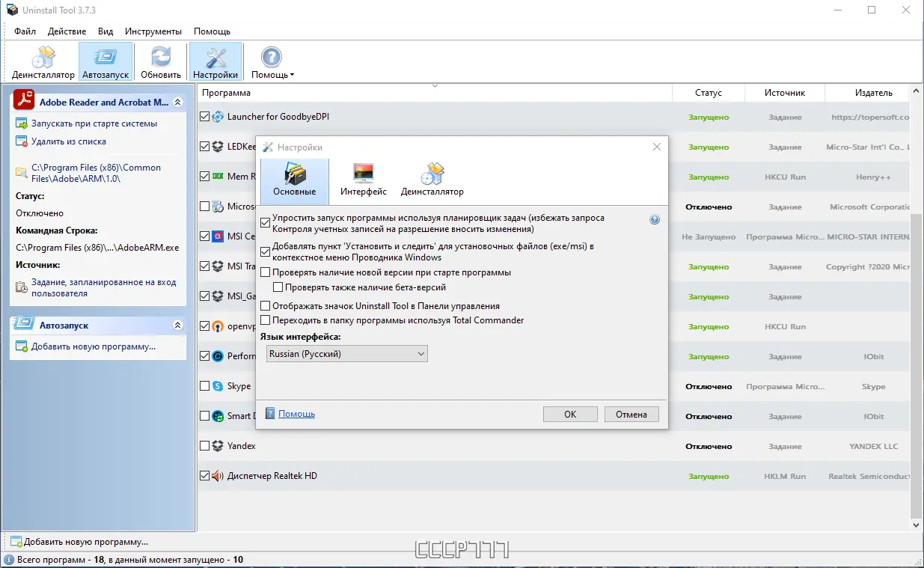Collapse the Adobe Reader info panel
The height and width of the screenshot is (568, 924).
[x=177, y=102]
